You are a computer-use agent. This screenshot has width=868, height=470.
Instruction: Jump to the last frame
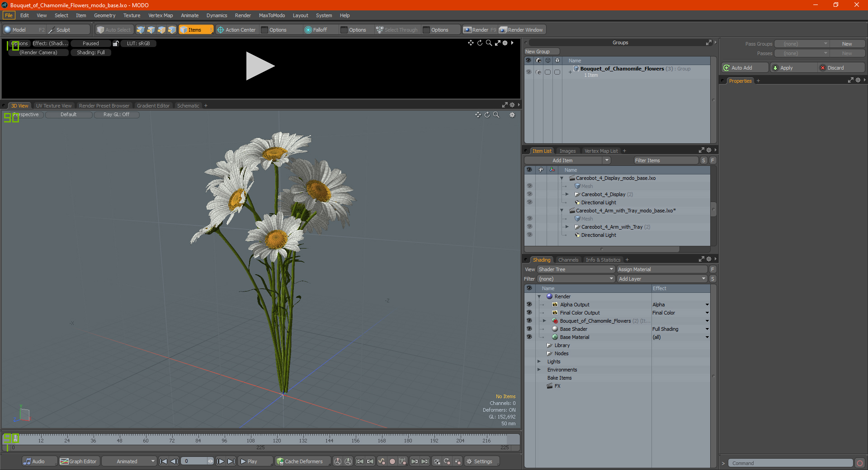click(231, 461)
